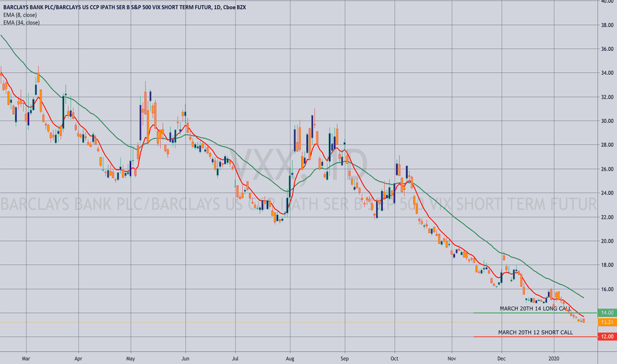
Task: Click the May label on the time axis
Action: point(130,359)
